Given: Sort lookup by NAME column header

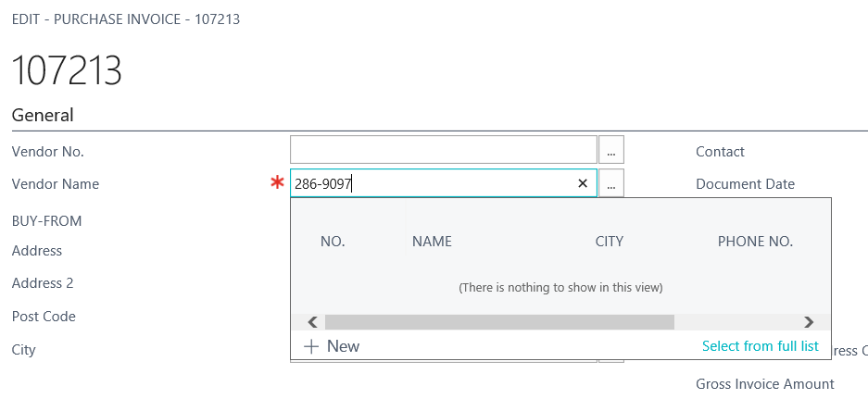Looking at the screenshot, I should pyautogui.click(x=432, y=242).
